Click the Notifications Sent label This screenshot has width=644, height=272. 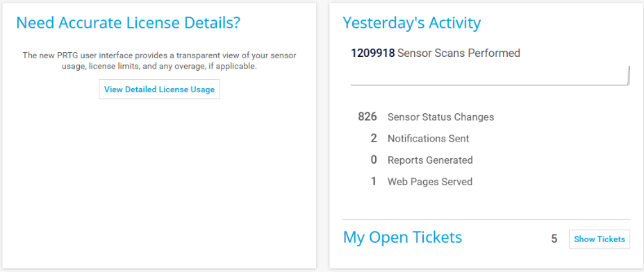click(x=429, y=139)
